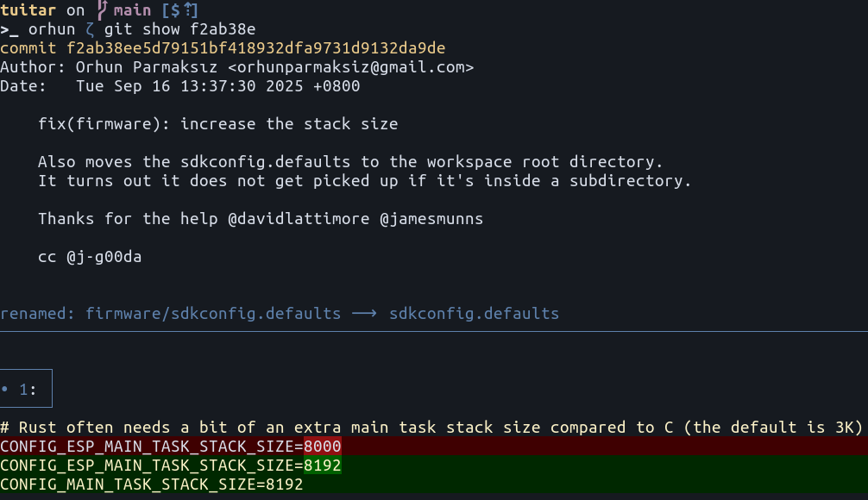Click the @jamesmunns mention
The image size is (868, 500).
(x=431, y=219)
